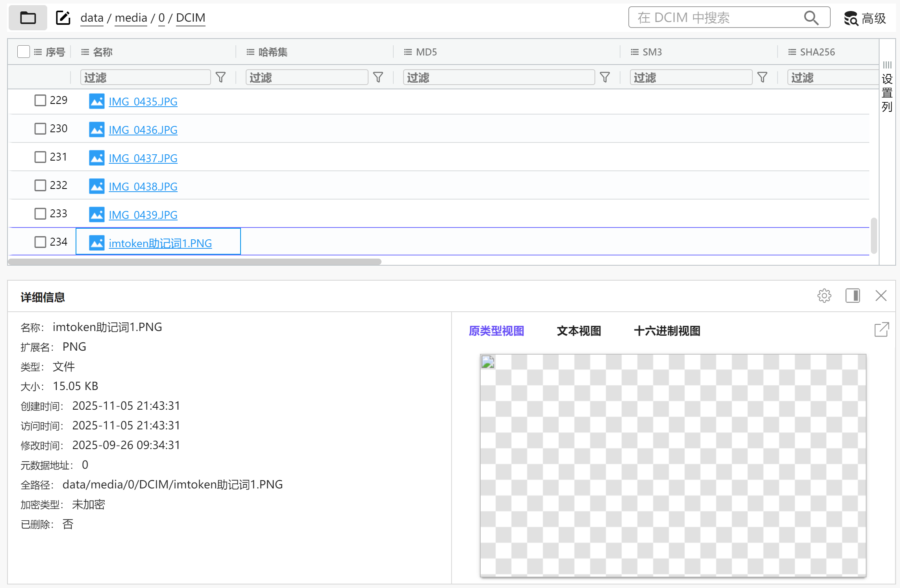Click the filter funnel for the MD5 column
Screen dimensions: 900x588
[605, 77]
